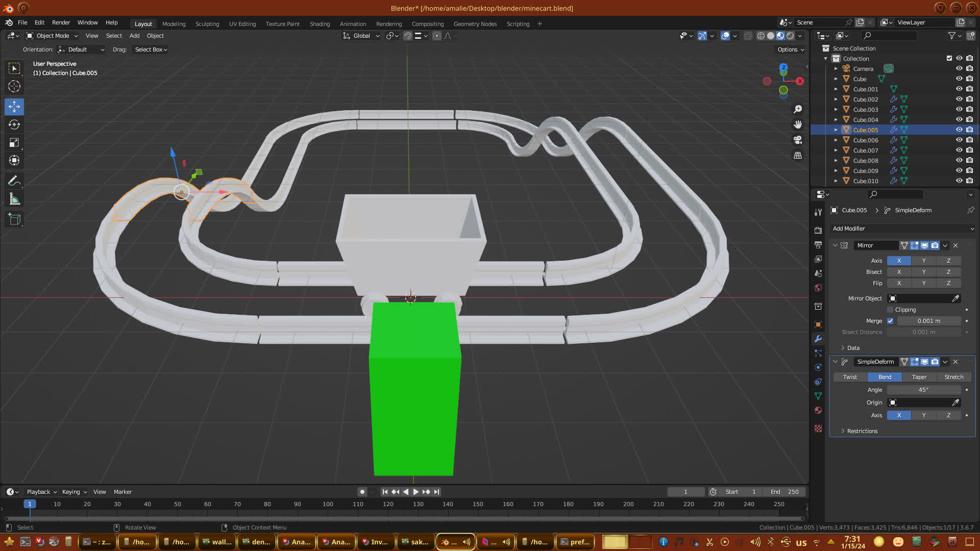980x551 pixels.
Task: Pick the Add Cube tool
Action: click(x=14, y=219)
